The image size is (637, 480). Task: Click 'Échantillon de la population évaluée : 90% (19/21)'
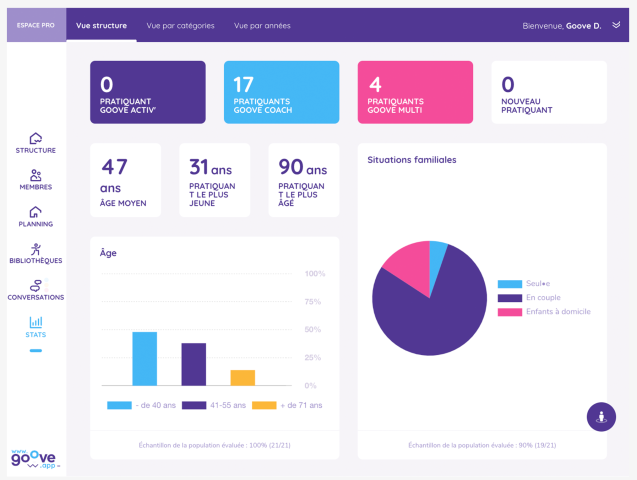pos(482,445)
